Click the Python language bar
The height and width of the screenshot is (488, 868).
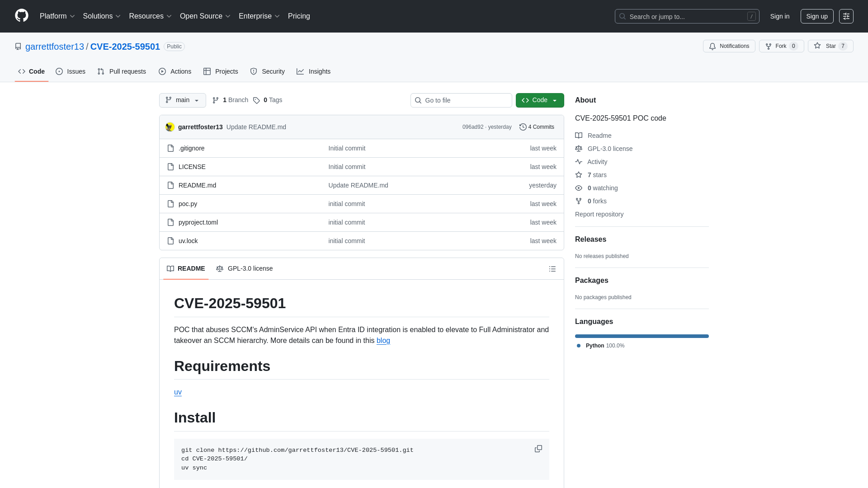click(642, 336)
